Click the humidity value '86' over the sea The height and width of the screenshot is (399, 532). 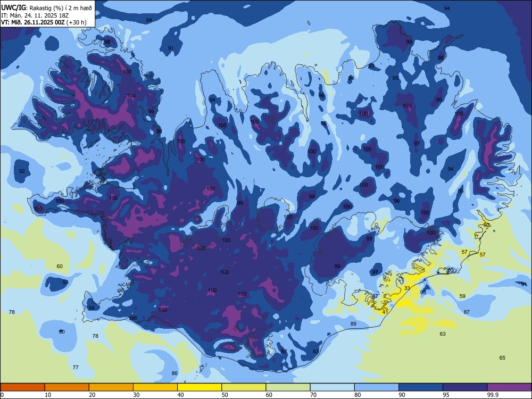(x=174, y=373)
